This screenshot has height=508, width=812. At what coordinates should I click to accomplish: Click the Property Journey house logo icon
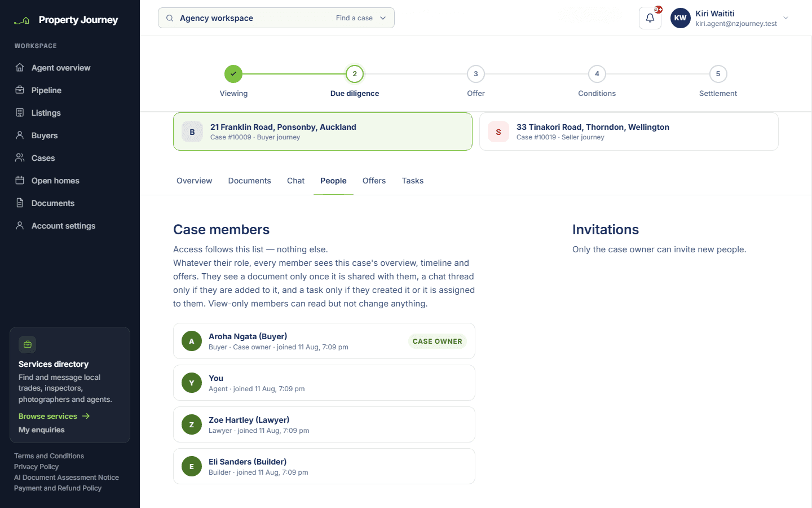pyautogui.click(x=22, y=20)
